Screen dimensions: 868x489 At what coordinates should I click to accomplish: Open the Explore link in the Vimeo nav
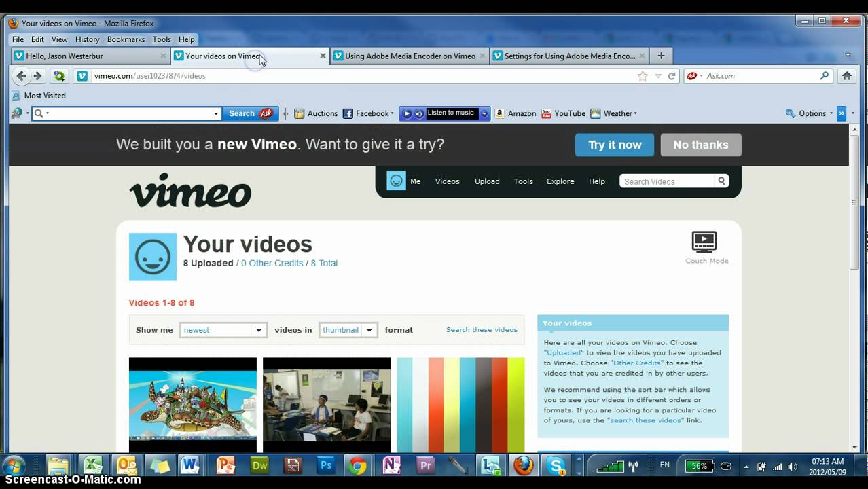pos(560,181)
